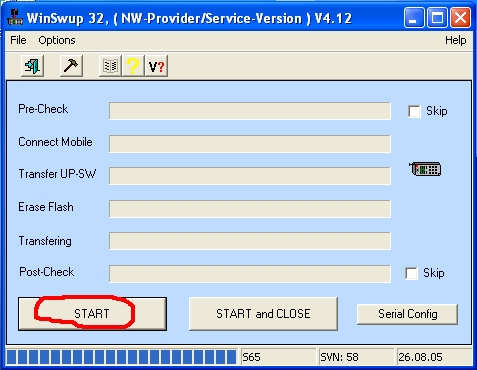Click the 26.08.05 date status entry
Screen dimensions: 477x370
[x=434, y=357]
